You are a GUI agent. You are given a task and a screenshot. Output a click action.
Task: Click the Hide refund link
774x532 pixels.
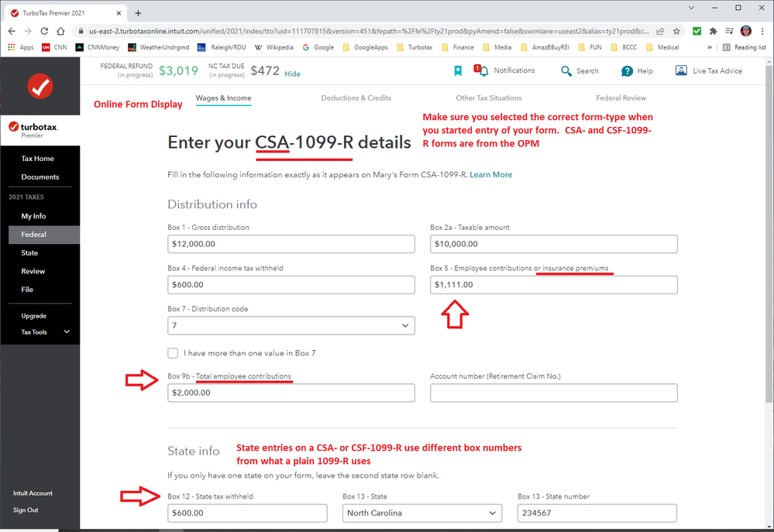[x=292, y=74]
